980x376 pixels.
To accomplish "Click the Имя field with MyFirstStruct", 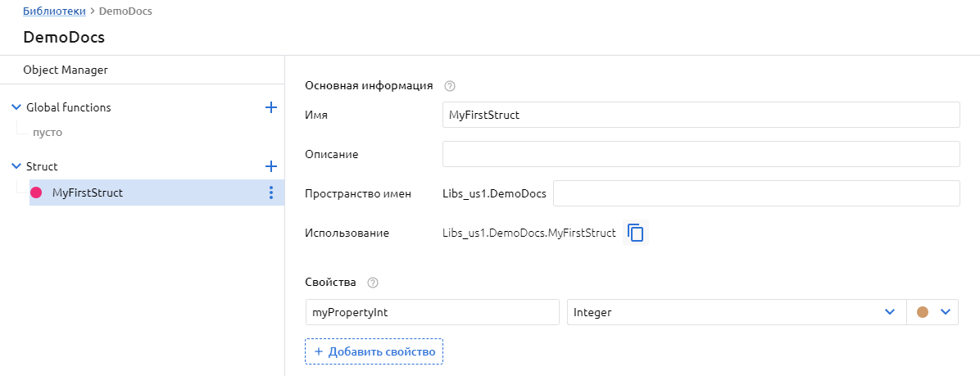I will coord(701,115).
